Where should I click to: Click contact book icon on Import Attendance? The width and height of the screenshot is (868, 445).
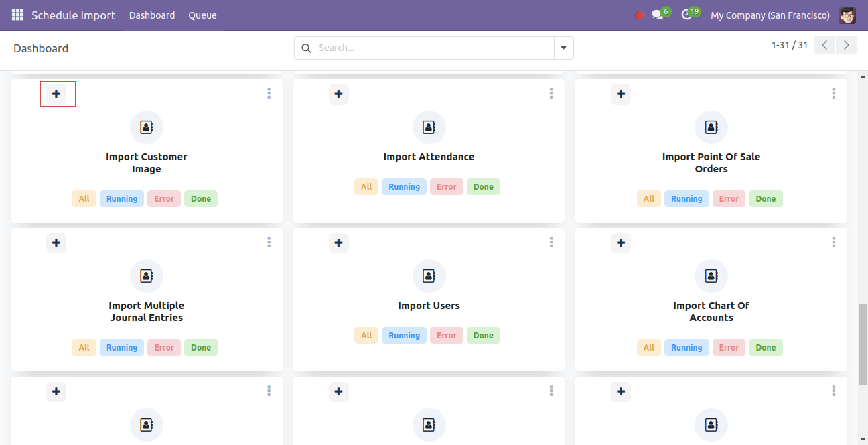tap(429, 127)
